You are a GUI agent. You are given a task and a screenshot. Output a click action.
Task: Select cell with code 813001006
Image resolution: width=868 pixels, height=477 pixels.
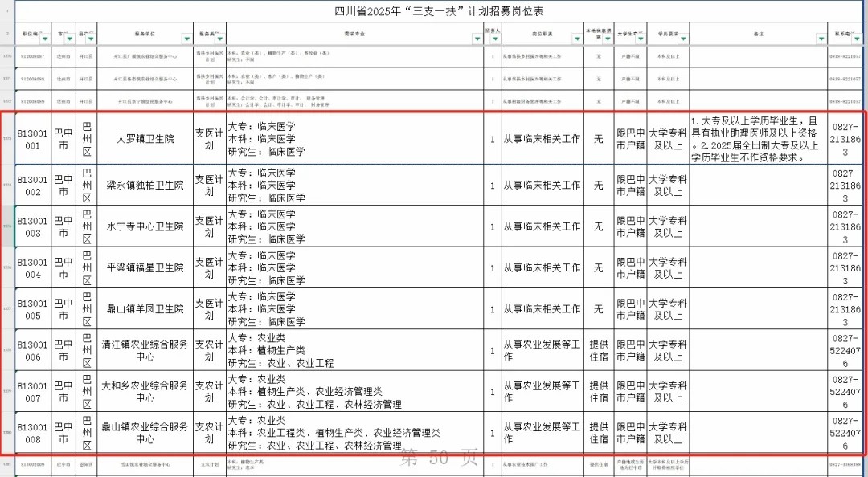(33, 350)
